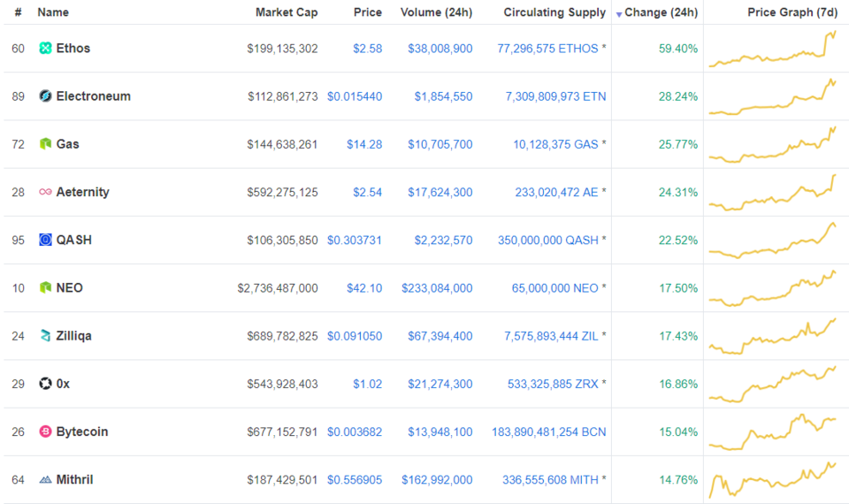Viewport: 849px width, 504px height.
Task: Sort by rank # column header
Action: coord(19,11)
